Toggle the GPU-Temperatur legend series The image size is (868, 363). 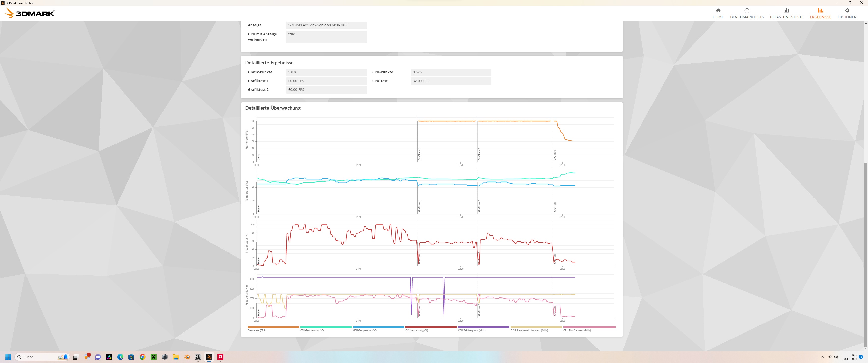pyautogui.click(x=365, y=330)
